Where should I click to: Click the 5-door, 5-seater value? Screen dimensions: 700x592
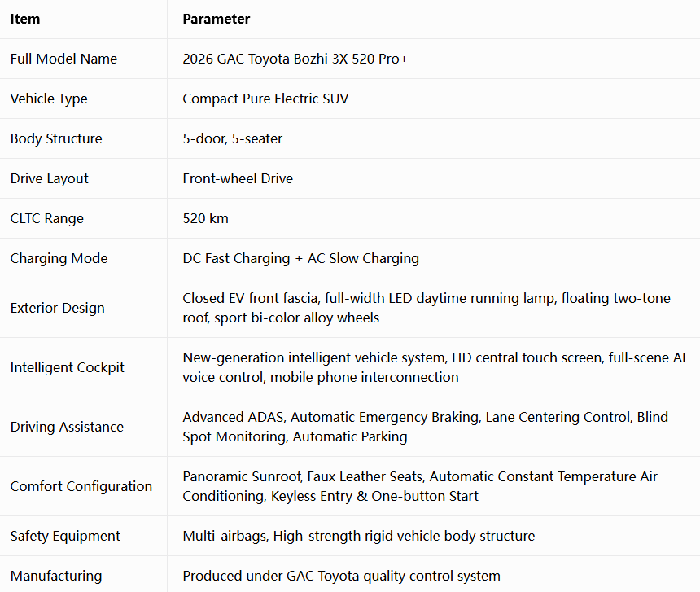pos(232,138)
